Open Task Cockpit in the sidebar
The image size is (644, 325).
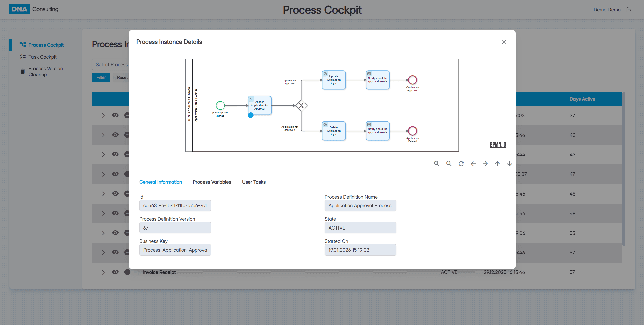42,57
